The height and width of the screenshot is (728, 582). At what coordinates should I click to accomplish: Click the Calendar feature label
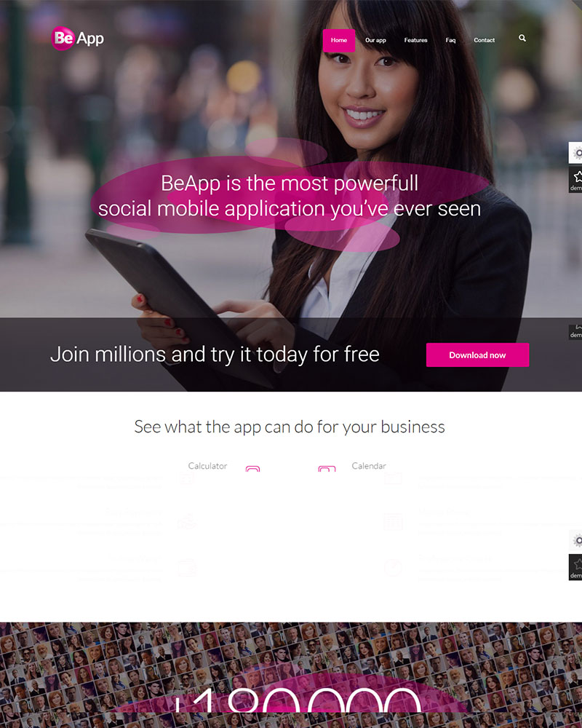(x=369, y=466)
